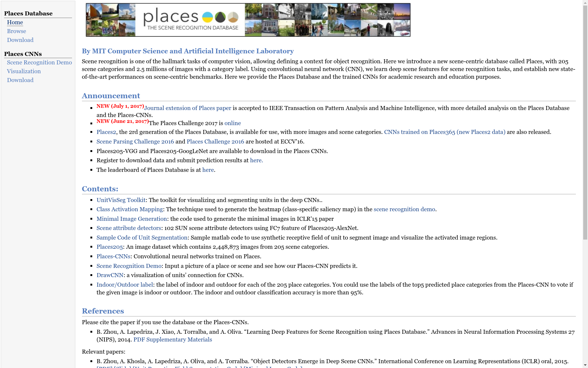Open UnitVisSeg Toolkit link
588x368 pixels.
pos(121,200)
